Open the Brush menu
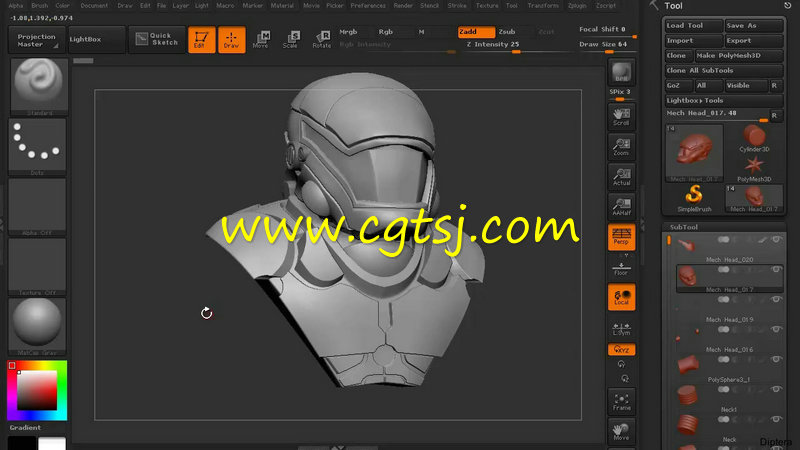This screenshot has height=450, width=800. 39,6
